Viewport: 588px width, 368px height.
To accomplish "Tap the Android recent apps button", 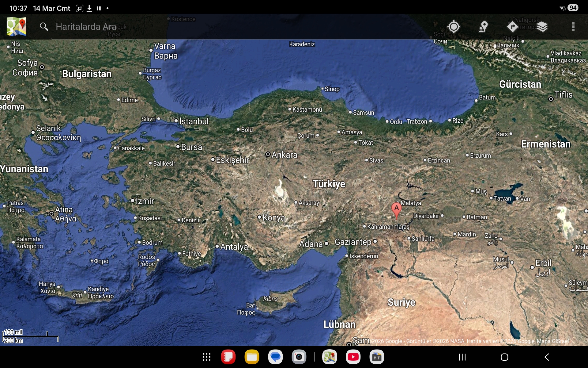I will point(462,357).
